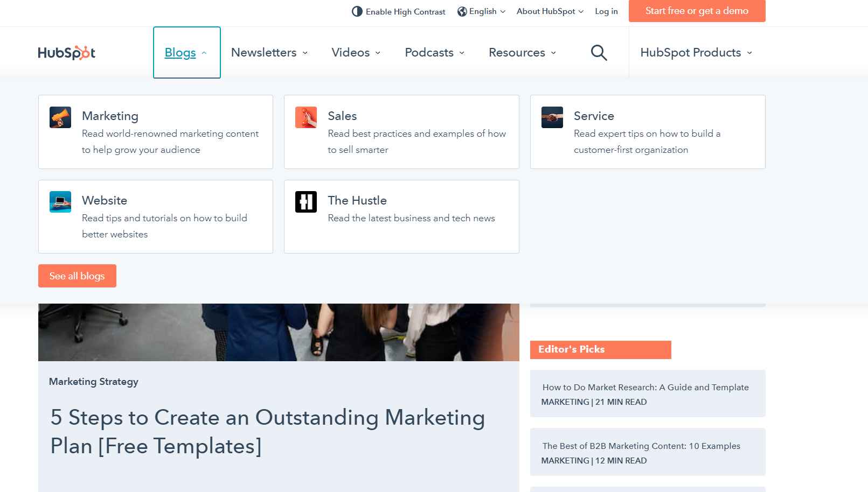
Task: Click the Sales blog icon
Action: (x=306, y=117)
